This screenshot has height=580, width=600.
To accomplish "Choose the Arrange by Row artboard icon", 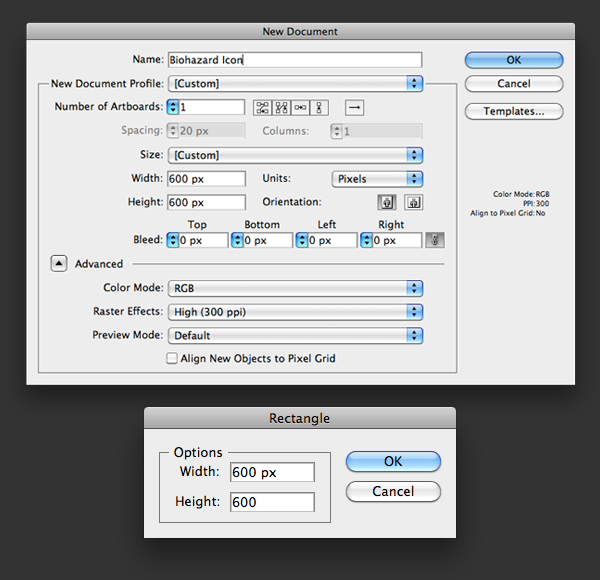I will (301, 107).
